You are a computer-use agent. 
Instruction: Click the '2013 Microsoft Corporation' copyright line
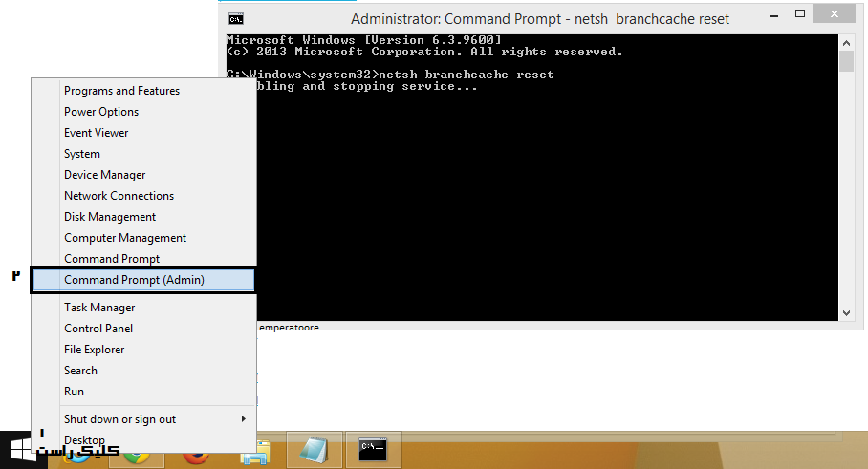tap(424, 52)
